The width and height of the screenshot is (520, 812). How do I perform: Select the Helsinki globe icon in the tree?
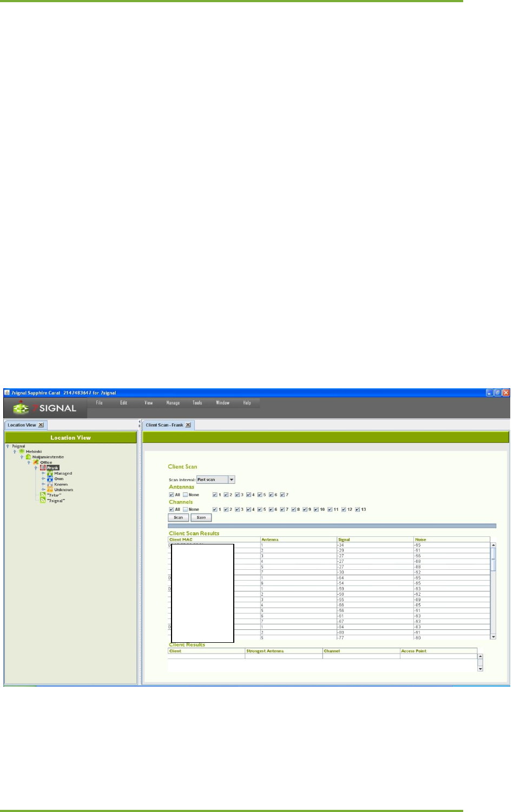pyautogui.click(x=22, y=451)
